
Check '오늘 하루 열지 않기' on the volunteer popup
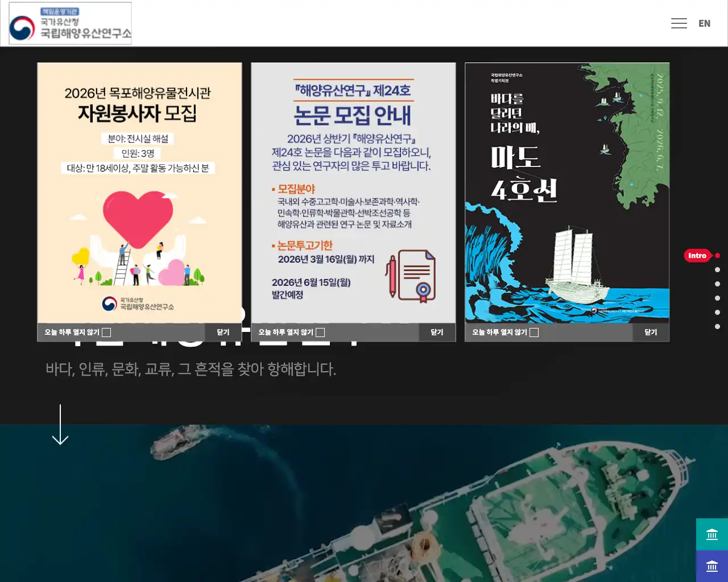pos(106,332)
